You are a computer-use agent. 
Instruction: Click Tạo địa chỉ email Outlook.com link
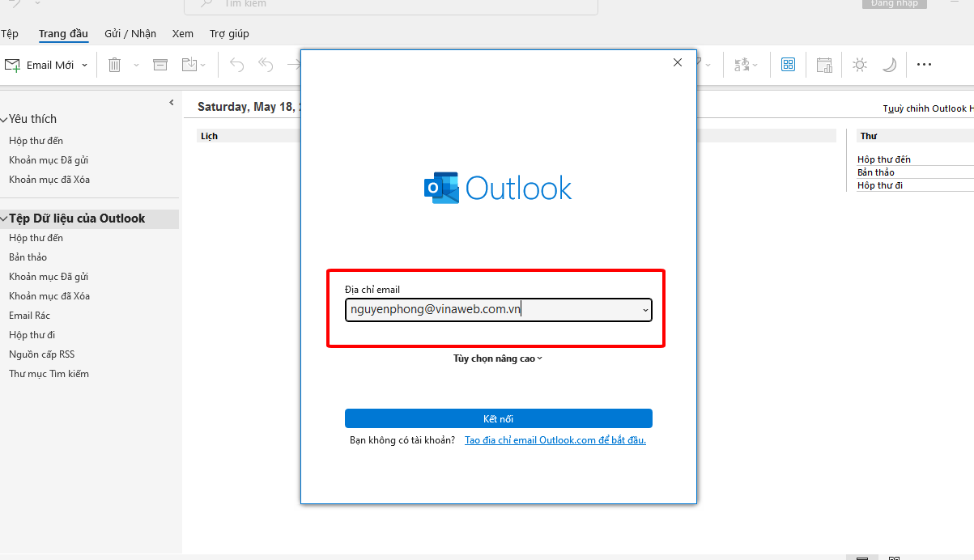coord(555,440)
